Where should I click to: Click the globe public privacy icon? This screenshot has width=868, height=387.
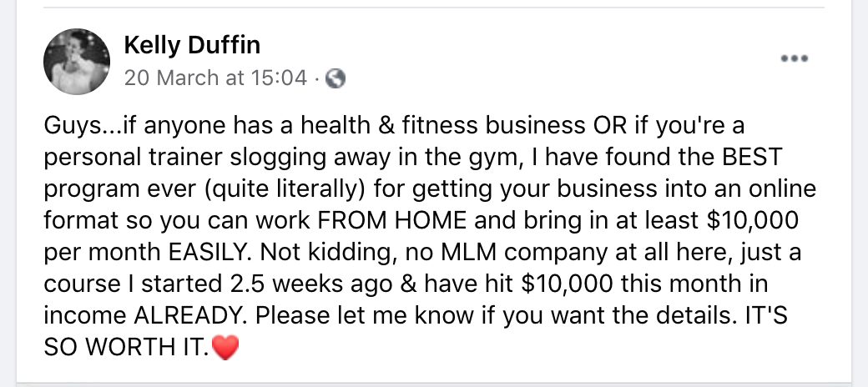336,79
